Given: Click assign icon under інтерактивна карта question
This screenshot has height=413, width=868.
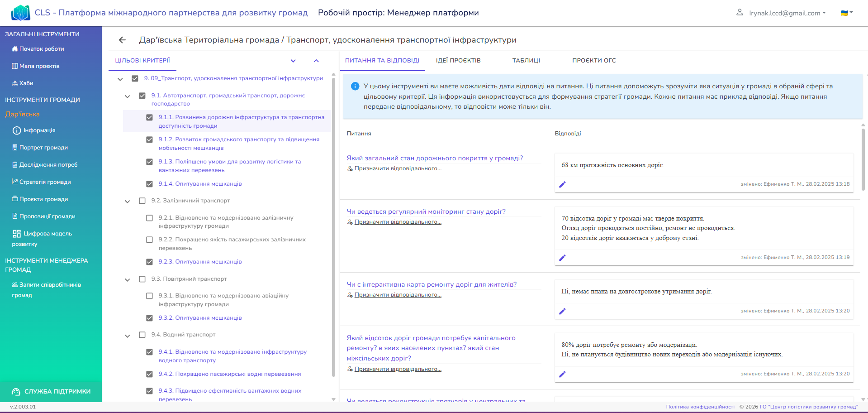Looking at the screenshot, I should pyautogui.click(x=350, y=295).
